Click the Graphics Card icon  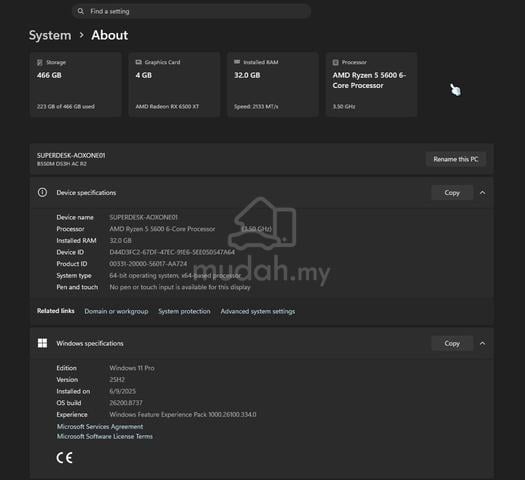139,62
